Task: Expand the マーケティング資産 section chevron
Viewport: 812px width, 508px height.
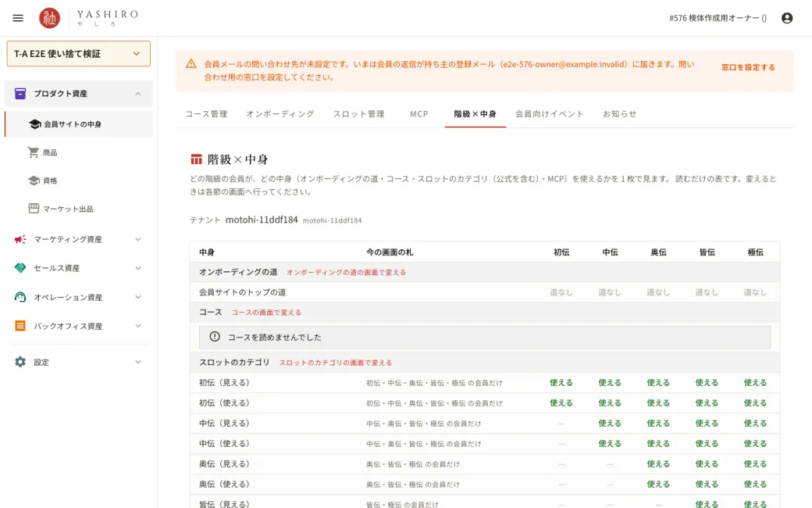Action: [x=137, y=239]
